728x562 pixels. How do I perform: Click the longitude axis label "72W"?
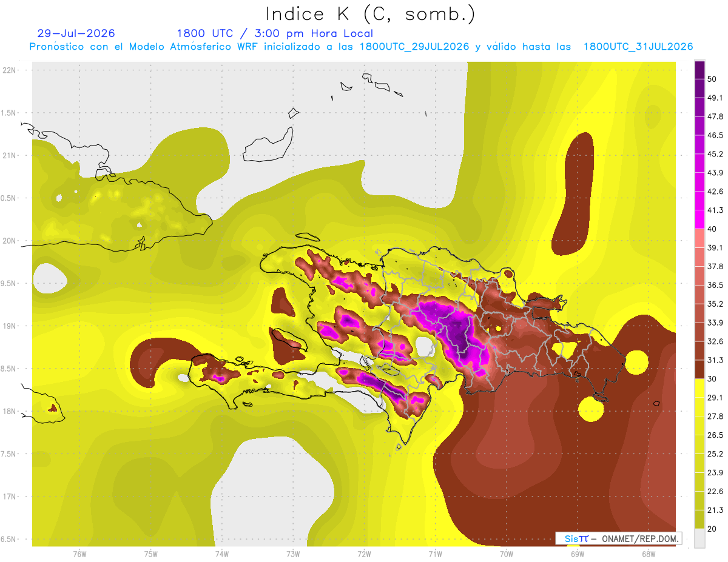[364, 554]
